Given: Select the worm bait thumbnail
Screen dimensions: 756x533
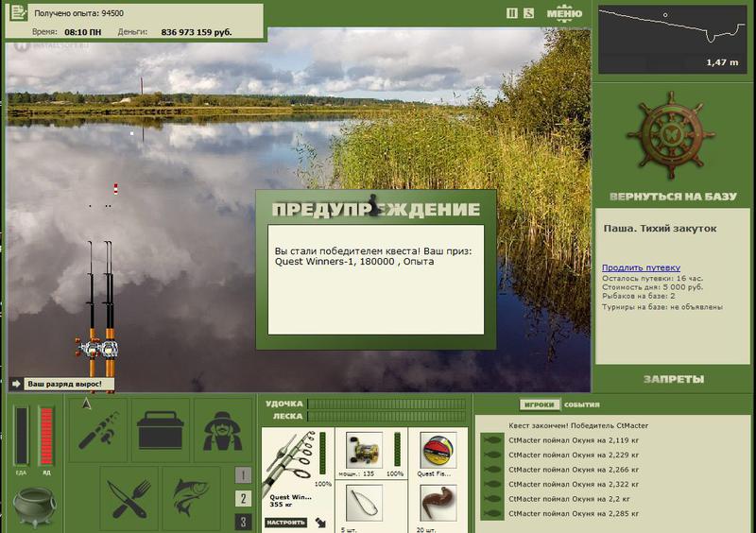Looking at the screenshot, I should pyautogui.click(x=438, y=503).
